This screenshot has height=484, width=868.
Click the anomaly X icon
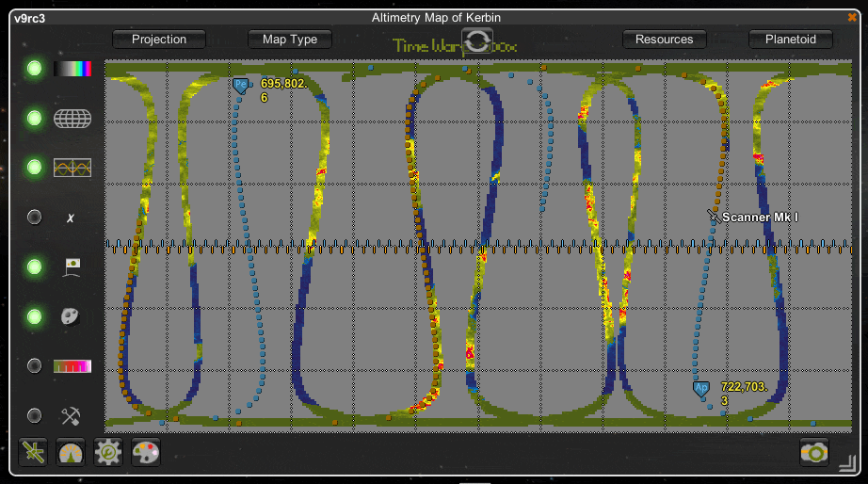point(71,218)
